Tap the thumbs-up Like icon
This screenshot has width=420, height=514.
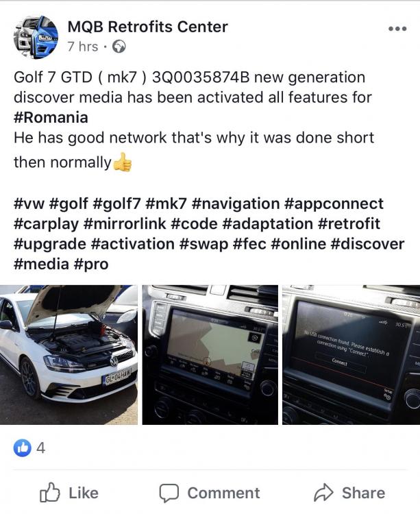(50, 492)
